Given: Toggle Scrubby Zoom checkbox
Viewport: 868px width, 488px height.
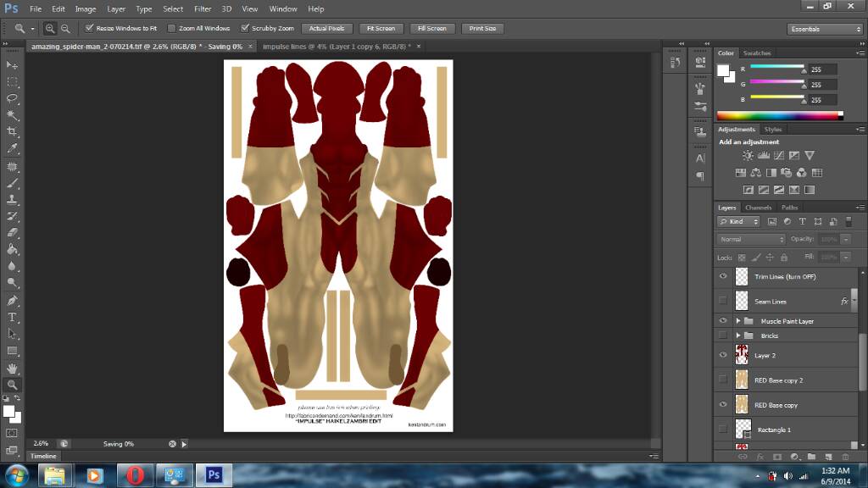Looking at the screenshot, I should 245,28.
